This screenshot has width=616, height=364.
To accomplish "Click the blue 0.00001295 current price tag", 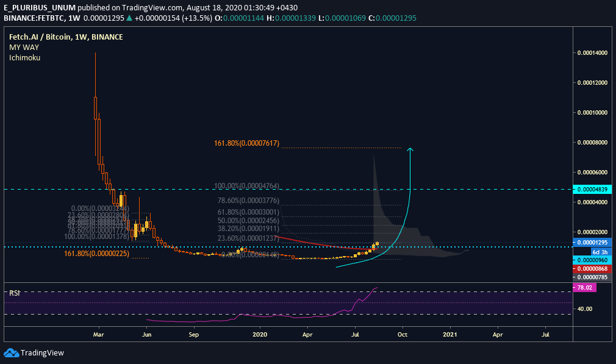I will point(592,242).
